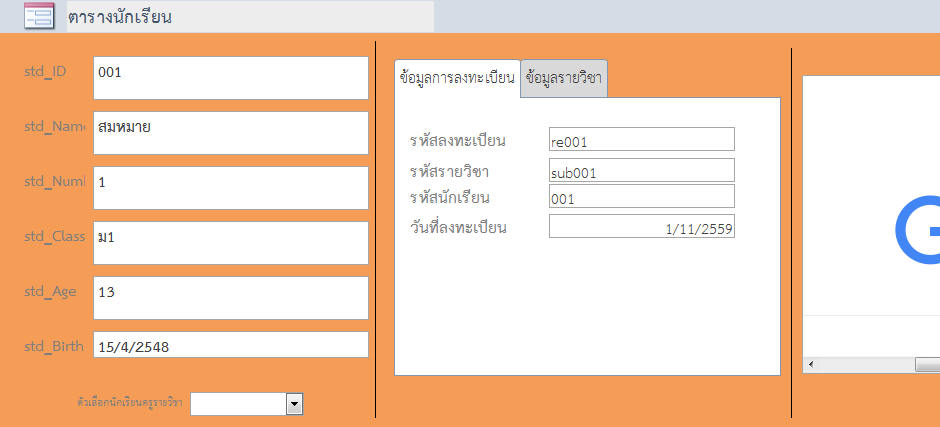
Task: Click the std_ID label text
Action: tap(44, 71)
